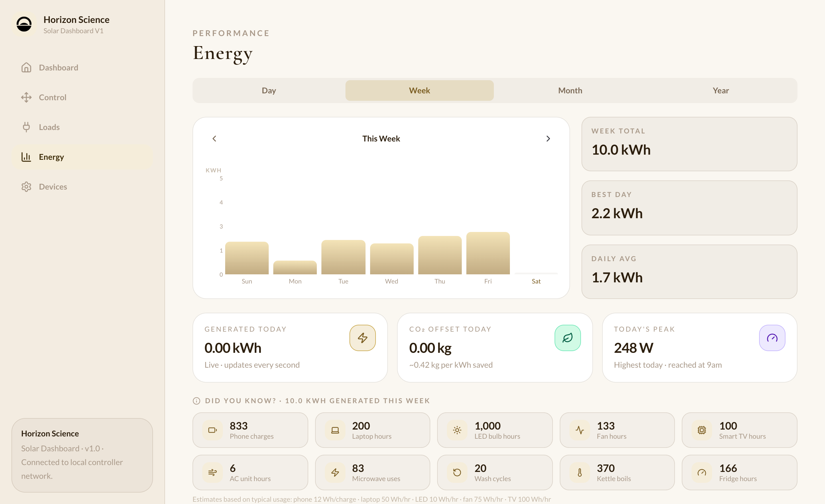Click the 133 Fan hours value
Image resolution: width=825 pixels, height=504 pixels.
(x=606, y=426)
